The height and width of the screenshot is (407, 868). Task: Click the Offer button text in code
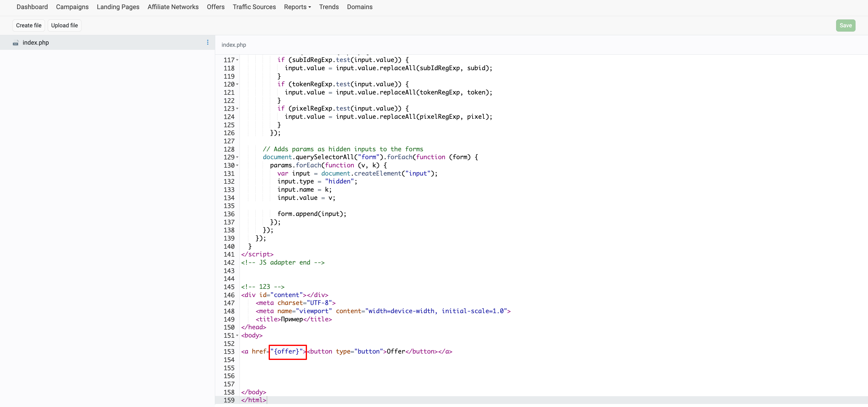(x=396, y=351)
